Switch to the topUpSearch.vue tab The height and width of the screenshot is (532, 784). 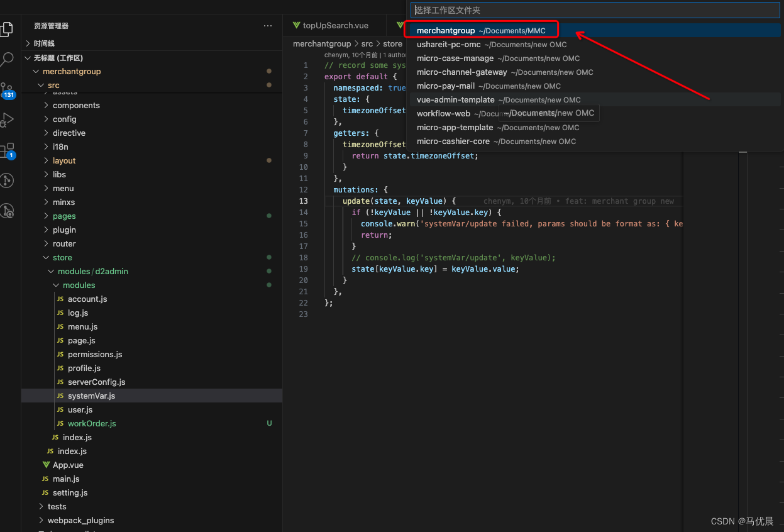[334, 25]
